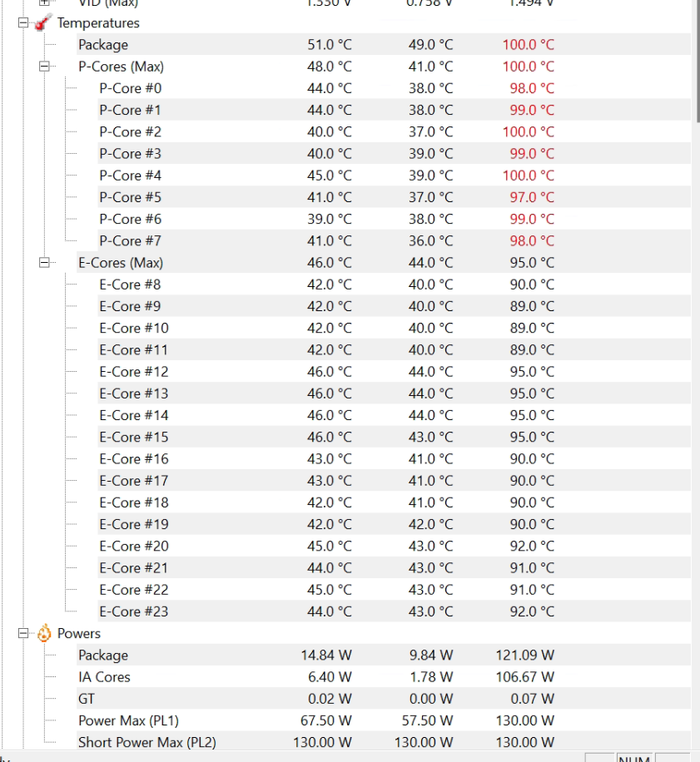The height and width of the screenshot is (762, 700).
Task: Select the P-Core #0 row
Action: (x=130, y=88)
